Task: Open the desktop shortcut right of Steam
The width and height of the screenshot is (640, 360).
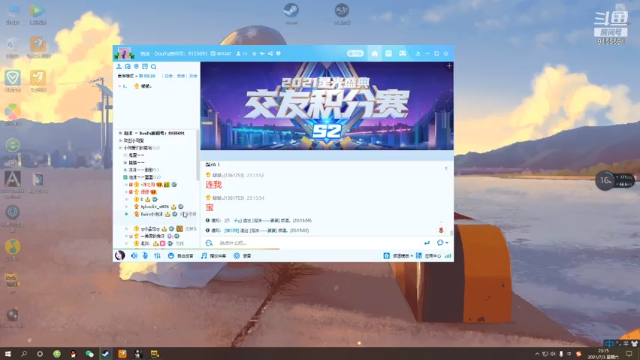Action: (342, 14)
